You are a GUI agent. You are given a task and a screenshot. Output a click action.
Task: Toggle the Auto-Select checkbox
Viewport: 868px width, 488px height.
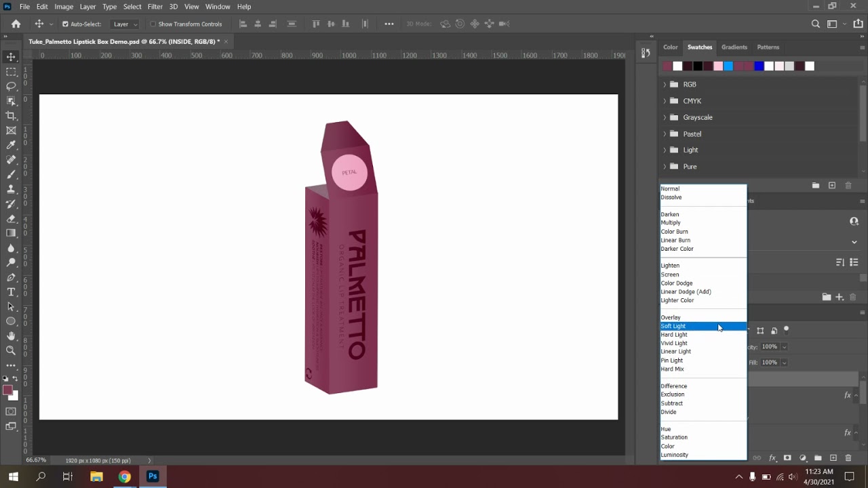point(65,24)
